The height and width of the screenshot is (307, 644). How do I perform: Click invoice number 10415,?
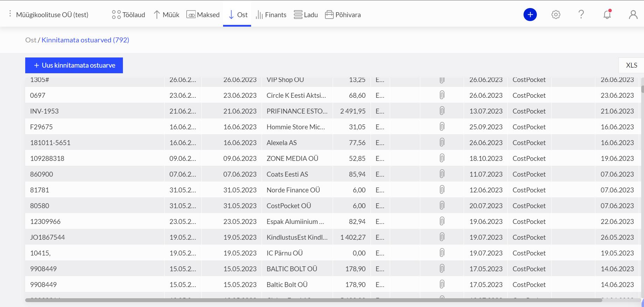coord(40,253)
